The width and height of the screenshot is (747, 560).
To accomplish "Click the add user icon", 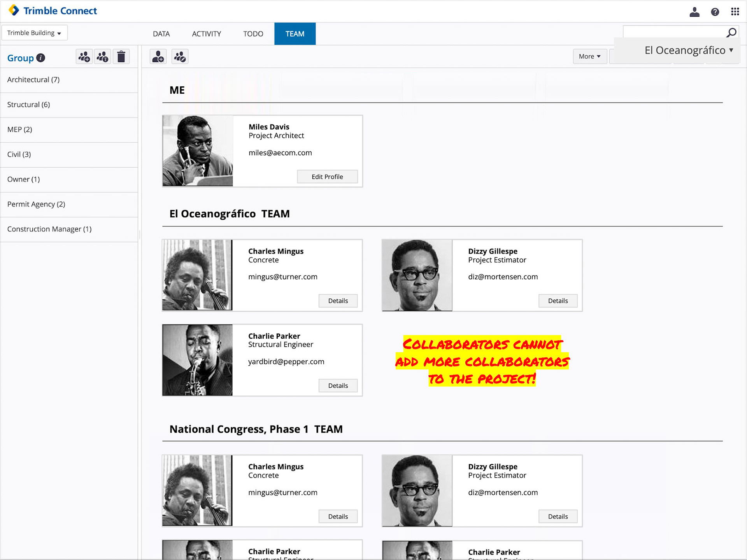I will (x=158, y=57).
